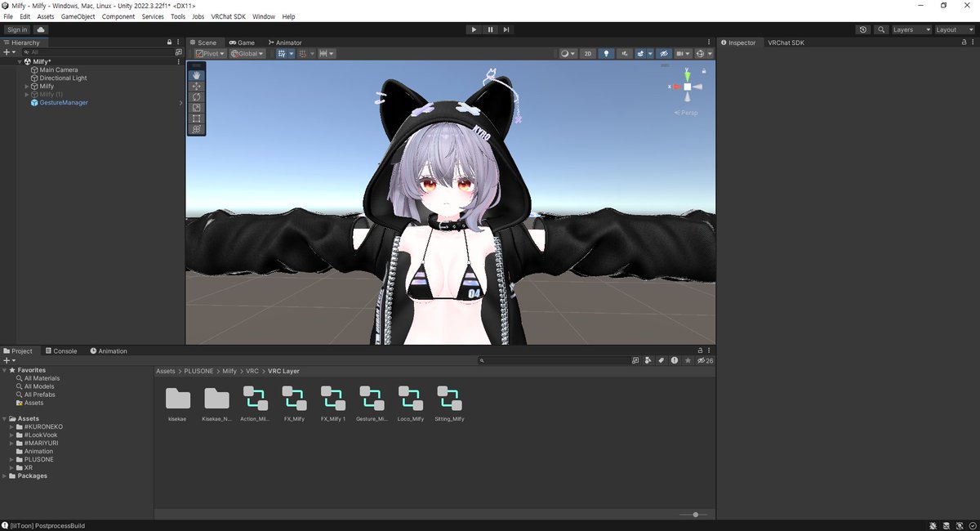Toggle scene audio mute
Viewport: 980px width, 531px height.
[x=625, y=53]
